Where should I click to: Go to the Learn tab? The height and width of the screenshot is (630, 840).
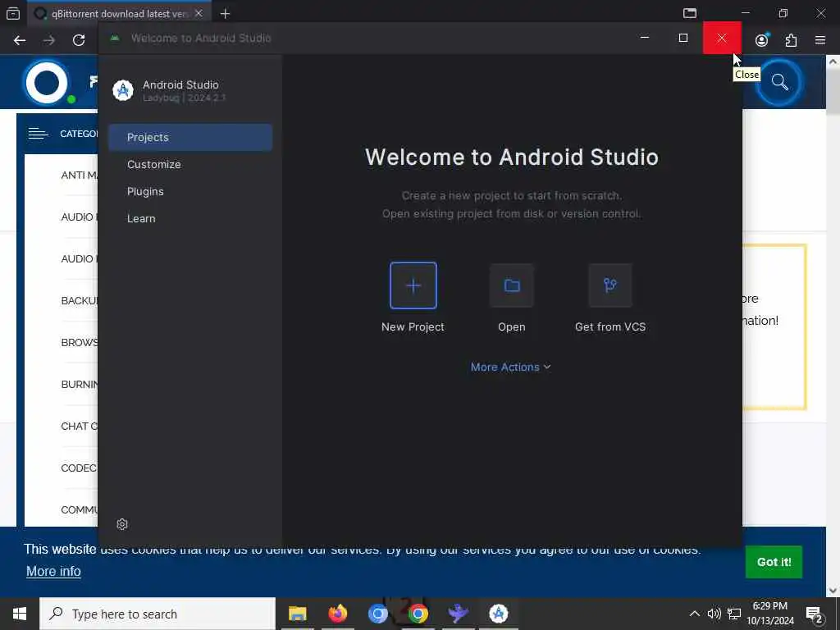190,218
